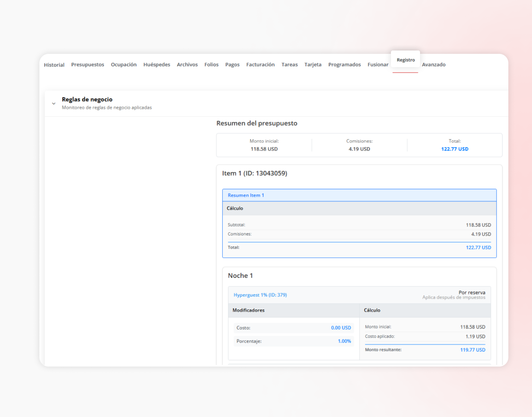
Task: Click the Hyperguest 1% (ID: 379) link
Action: tap(260, 295)
